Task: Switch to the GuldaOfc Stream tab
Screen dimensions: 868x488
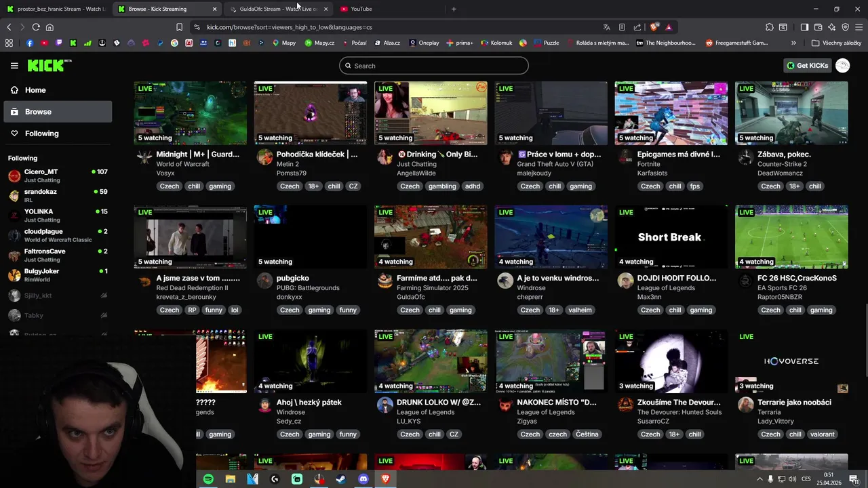Action: 278,9
